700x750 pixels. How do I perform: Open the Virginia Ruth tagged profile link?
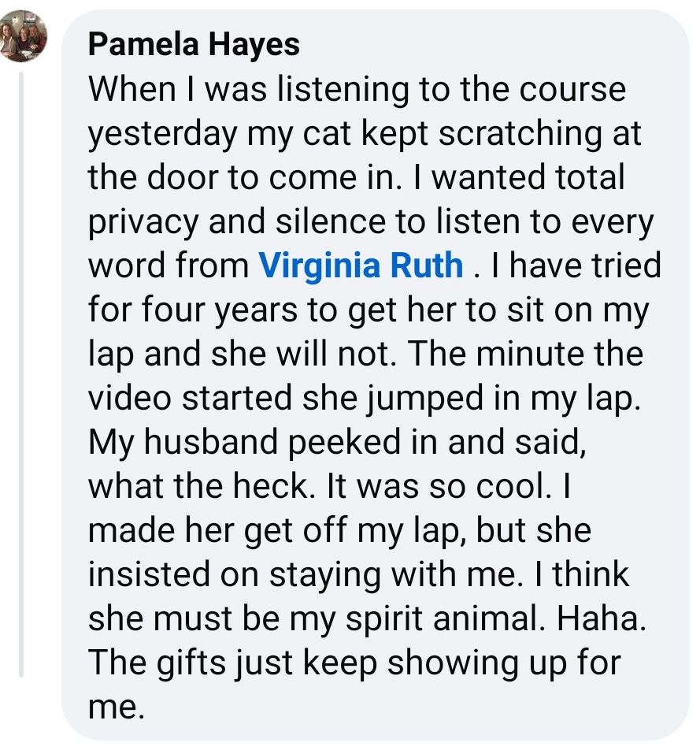[x=361, y=265]
